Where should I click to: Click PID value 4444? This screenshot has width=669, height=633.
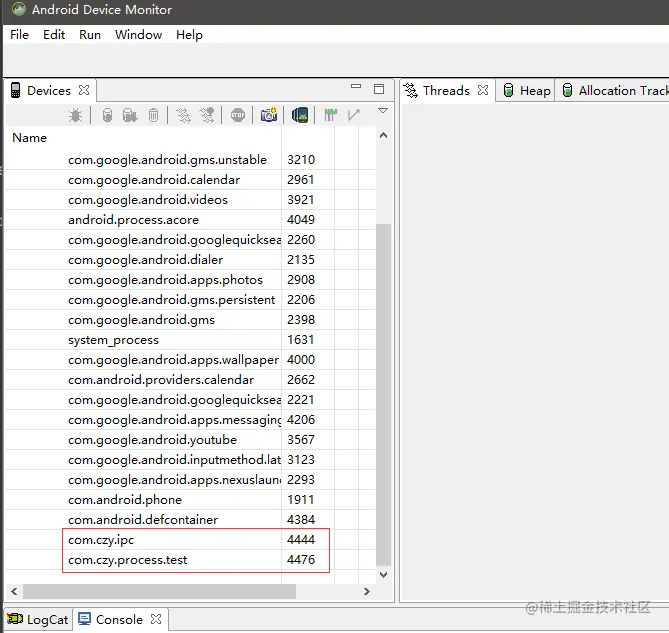coord(301,540)
